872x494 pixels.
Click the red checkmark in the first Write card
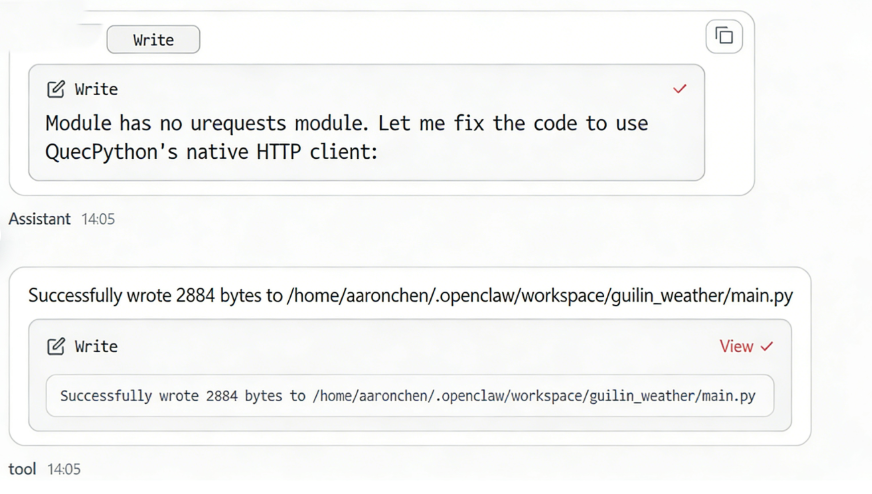(x=680, y=89)
